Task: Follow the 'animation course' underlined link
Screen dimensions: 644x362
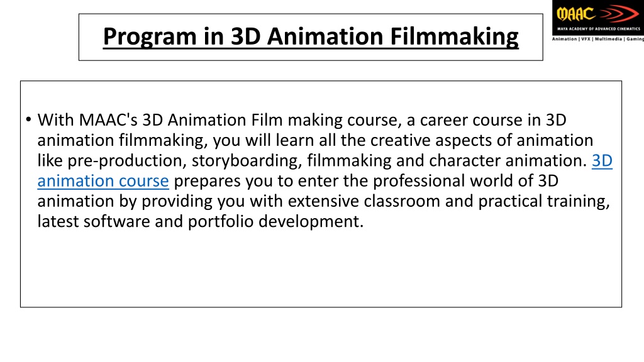Action: [x=103, y=181]
